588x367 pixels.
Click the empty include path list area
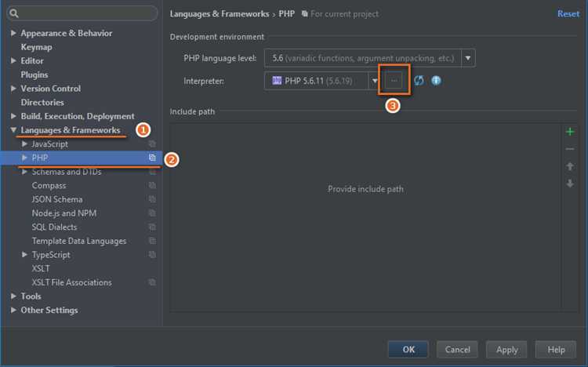(x=365, y=218)
